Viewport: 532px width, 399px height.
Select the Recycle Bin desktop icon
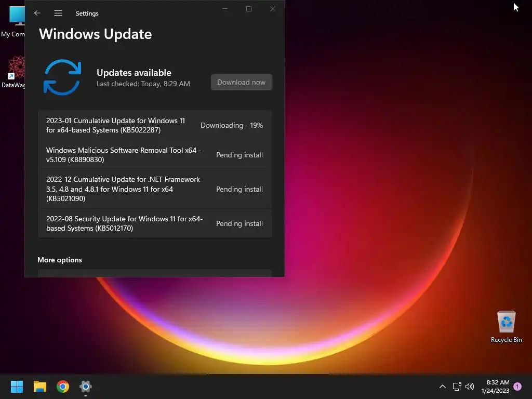[506, 326]
